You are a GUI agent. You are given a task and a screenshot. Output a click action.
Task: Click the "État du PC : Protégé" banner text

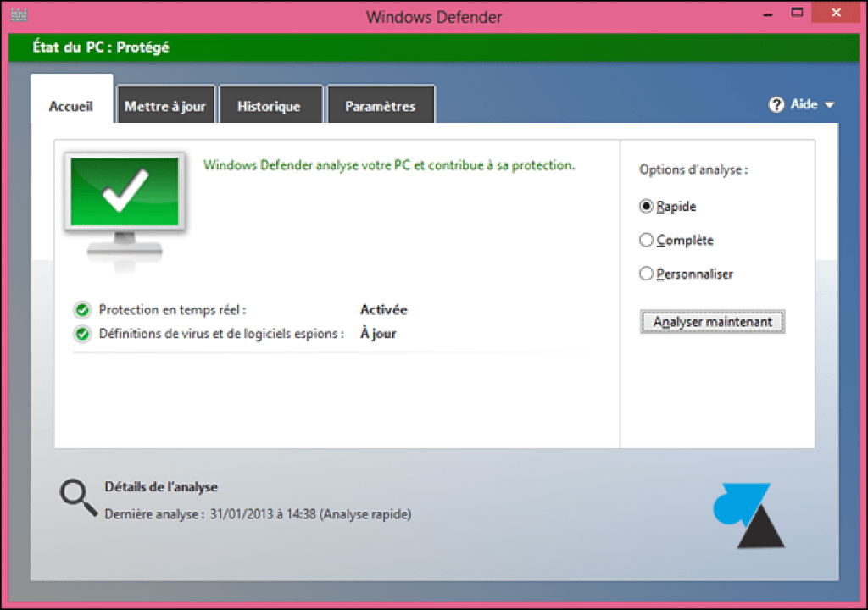click(101, 47)
